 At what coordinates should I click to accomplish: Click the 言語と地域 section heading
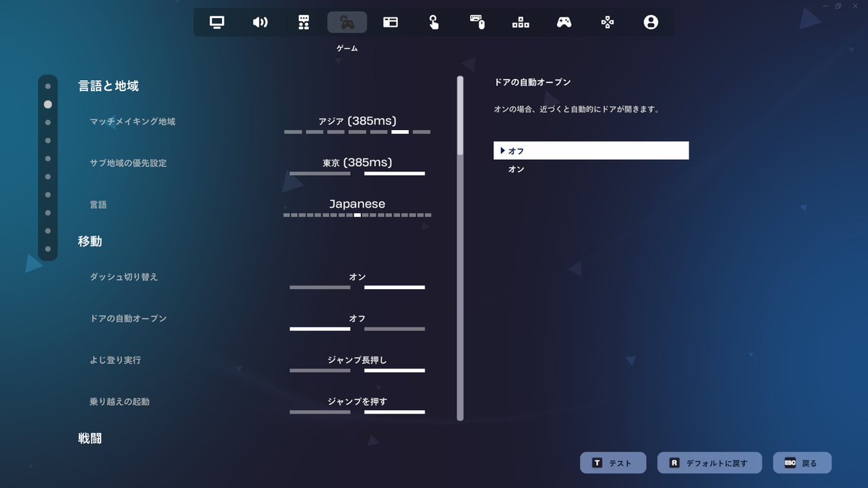point(109,86)
